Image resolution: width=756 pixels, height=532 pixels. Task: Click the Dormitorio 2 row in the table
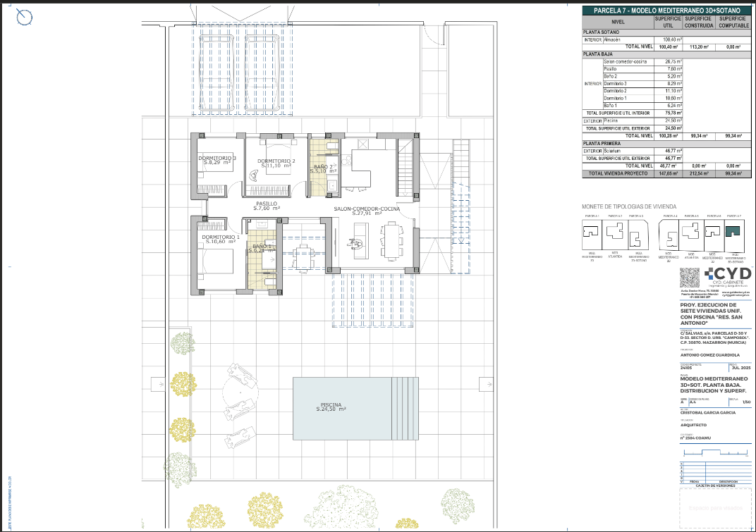tap(642, 91)
